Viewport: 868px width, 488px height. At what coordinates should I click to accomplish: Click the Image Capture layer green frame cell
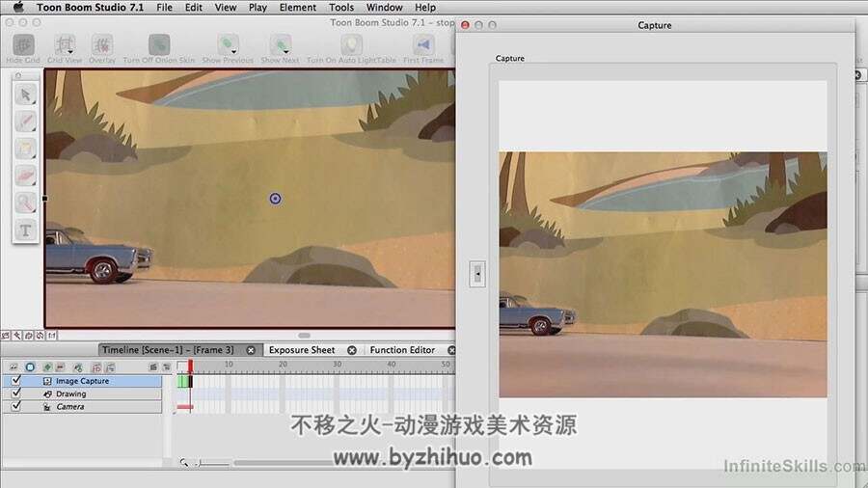pos(182,381)
